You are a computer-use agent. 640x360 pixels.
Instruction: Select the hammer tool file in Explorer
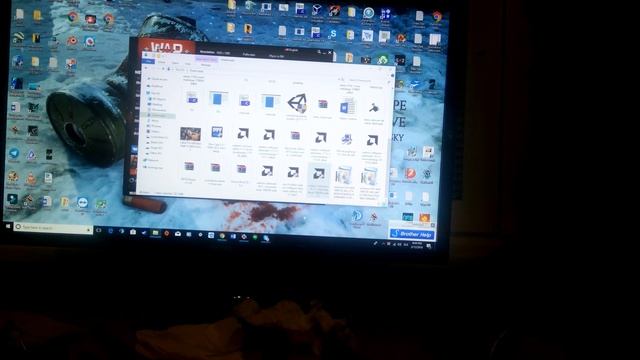tap(374, 108)
